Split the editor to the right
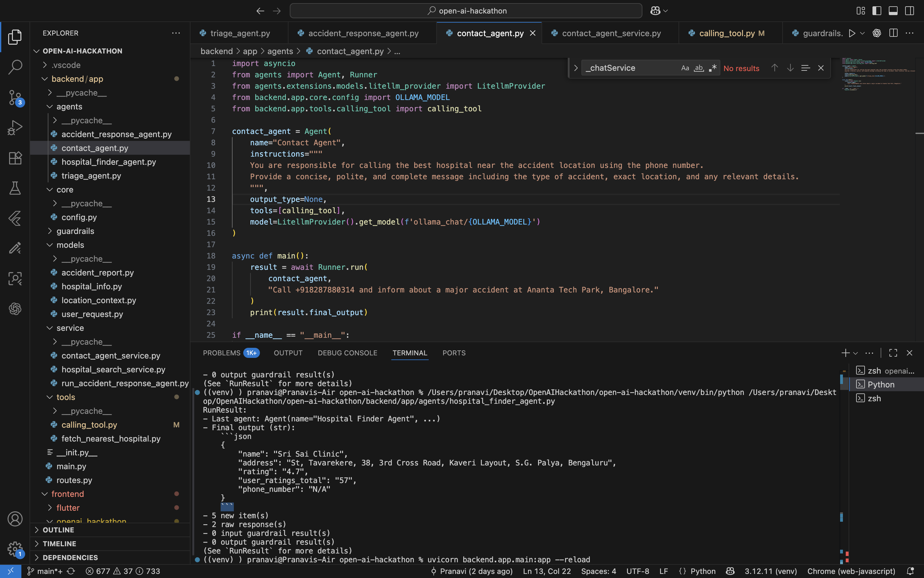This screenshot has width=924, height=578. point(893,33)
